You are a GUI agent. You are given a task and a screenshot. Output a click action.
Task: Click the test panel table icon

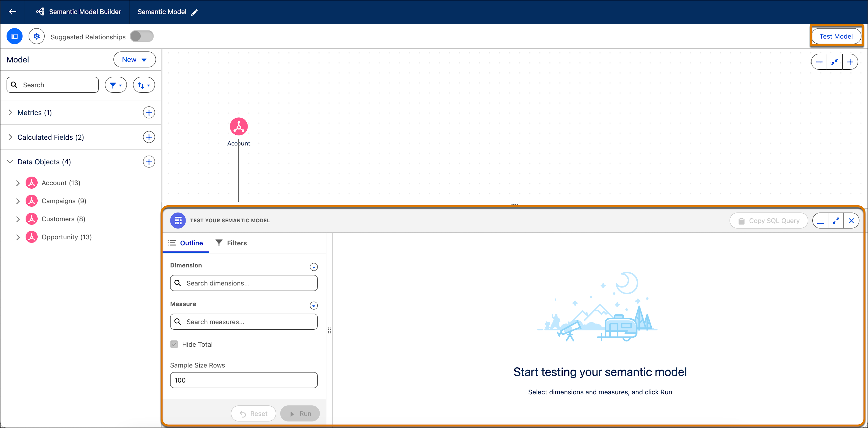pyautogui.click(x=178, y=221)
